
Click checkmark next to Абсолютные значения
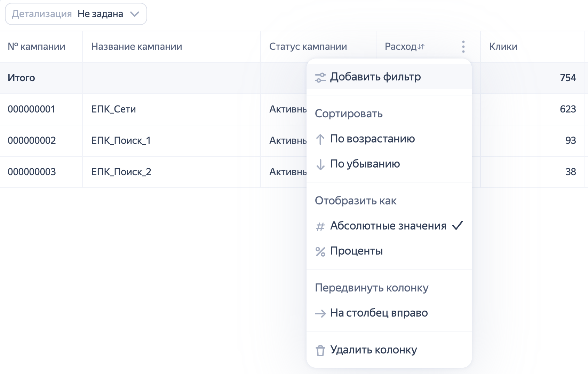click(x=457, y=226)
